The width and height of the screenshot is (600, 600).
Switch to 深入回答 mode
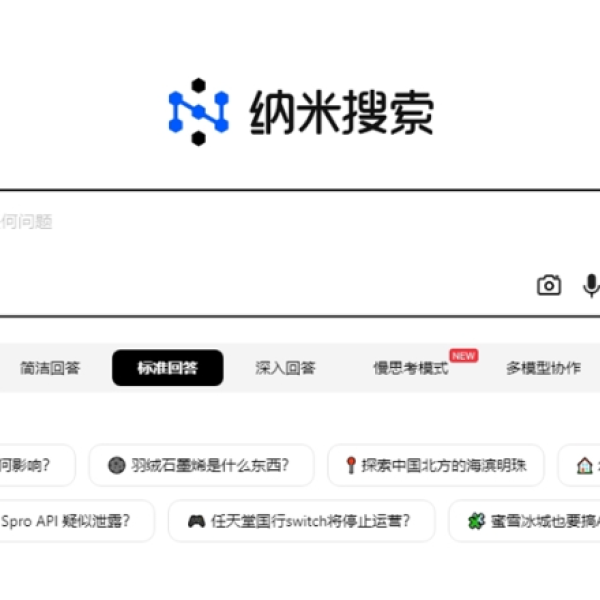point(285,368)
